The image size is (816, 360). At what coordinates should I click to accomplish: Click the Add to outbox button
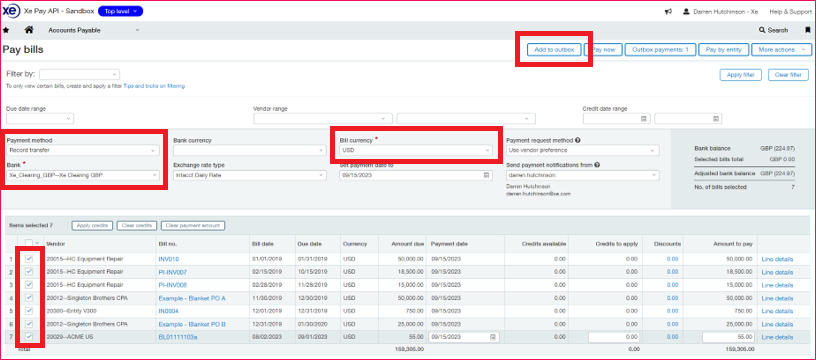point(554,49)
